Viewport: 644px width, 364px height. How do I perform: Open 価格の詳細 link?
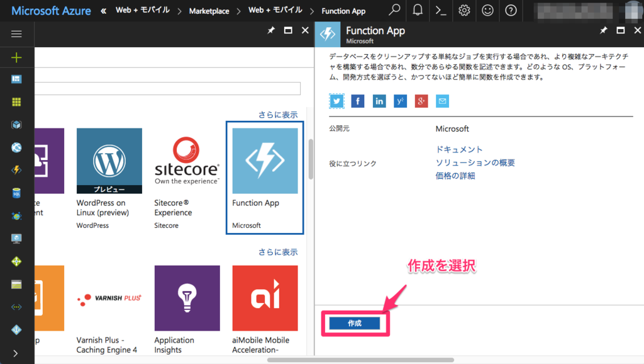point(455,176)
